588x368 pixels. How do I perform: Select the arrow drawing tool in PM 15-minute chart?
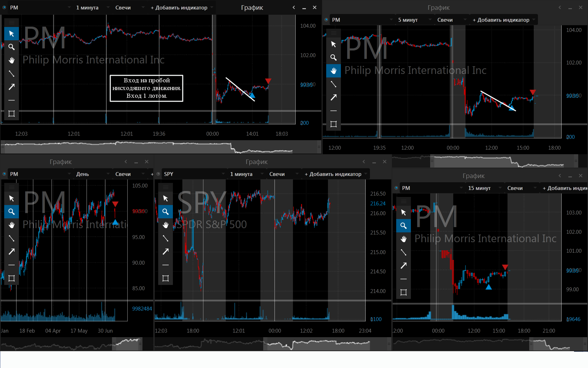click(404, 266)
